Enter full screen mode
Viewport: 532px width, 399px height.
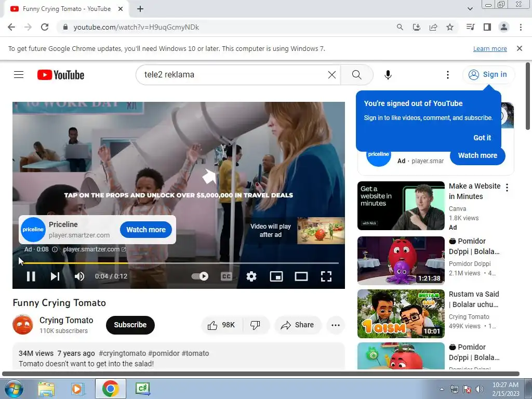pos(326,276)
